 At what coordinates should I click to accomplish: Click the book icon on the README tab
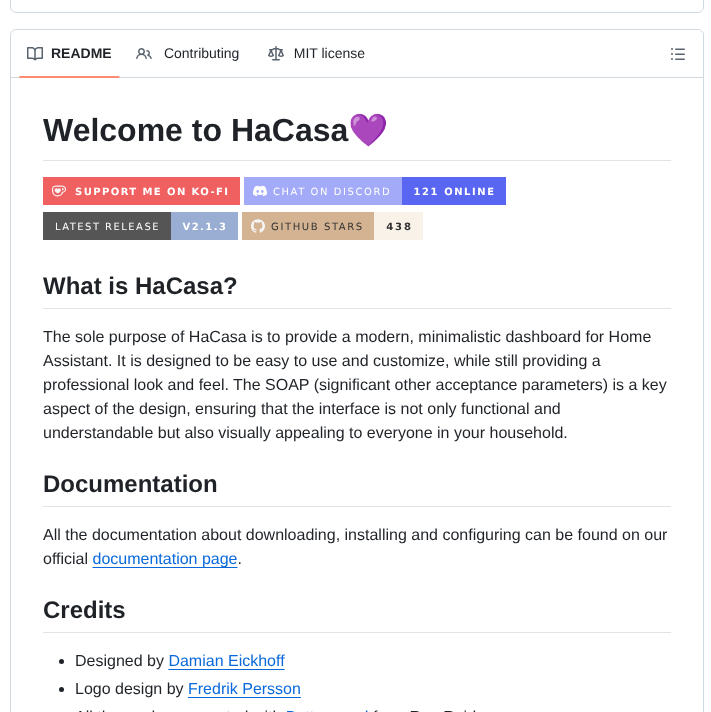click(x=35, y=54)
